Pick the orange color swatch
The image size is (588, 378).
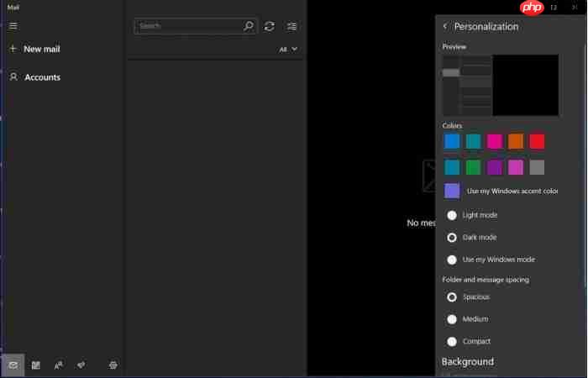click(516, 141)
